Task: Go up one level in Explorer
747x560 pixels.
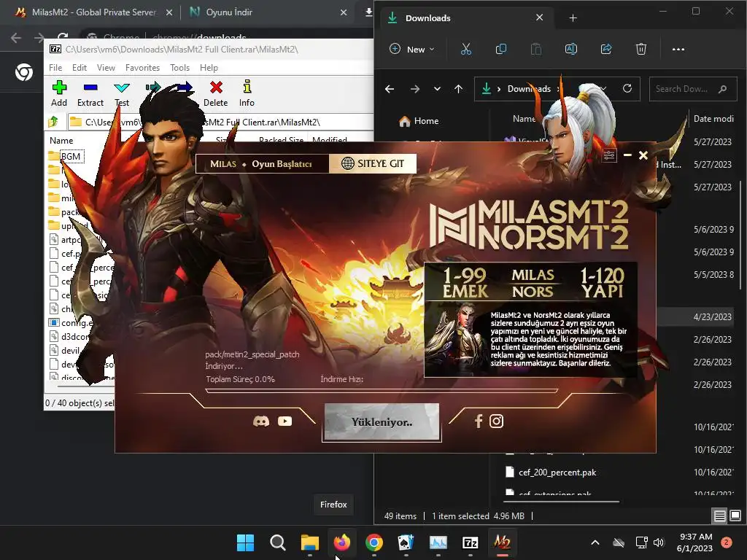Action: click(458, 89)
